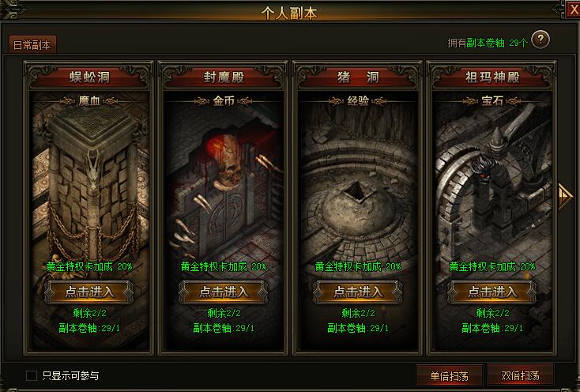Click the 祖玛神殿 title banner
580x392 pixels.
point(492,77)
